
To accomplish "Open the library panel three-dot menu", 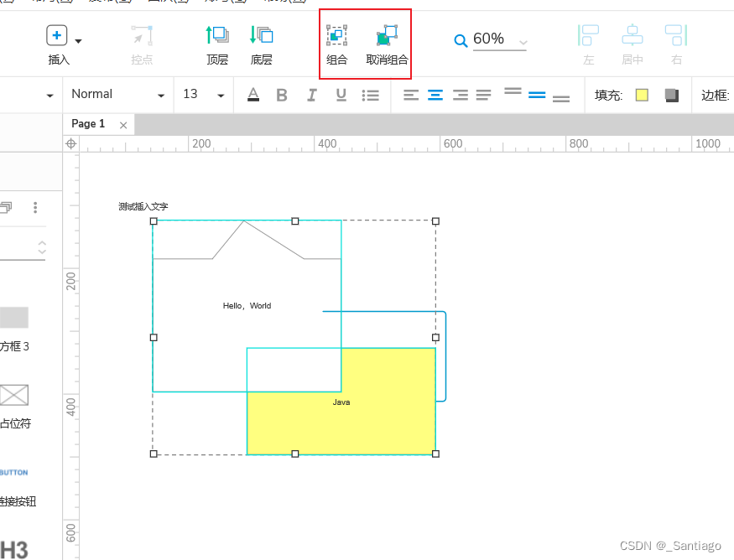I will (35, 207).
